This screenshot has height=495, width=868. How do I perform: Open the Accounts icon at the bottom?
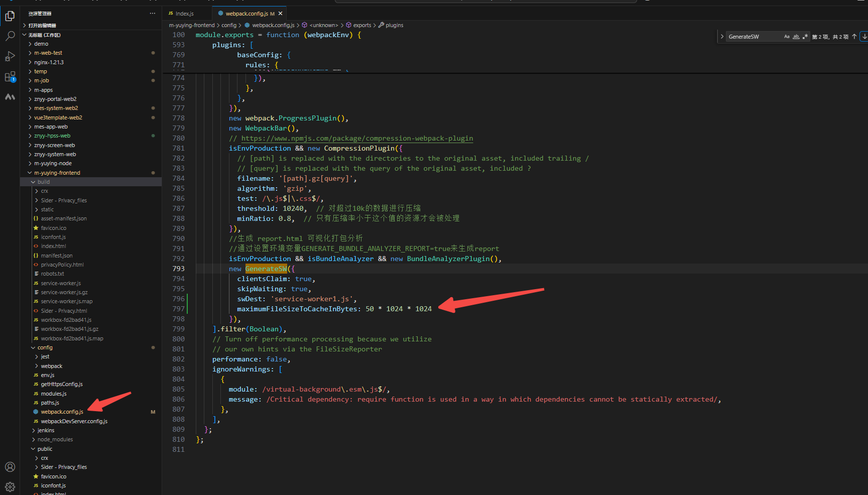click(10, 466)
